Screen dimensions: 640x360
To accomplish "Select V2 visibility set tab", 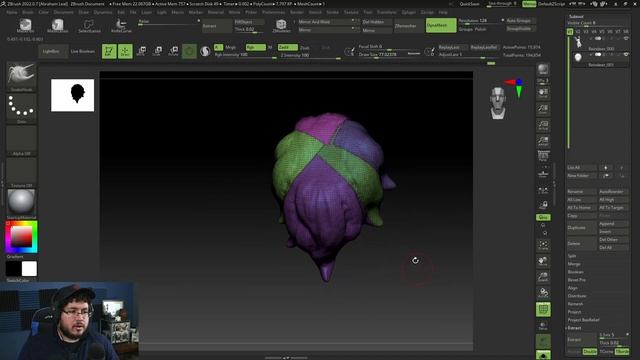I will tap(578, 31).
